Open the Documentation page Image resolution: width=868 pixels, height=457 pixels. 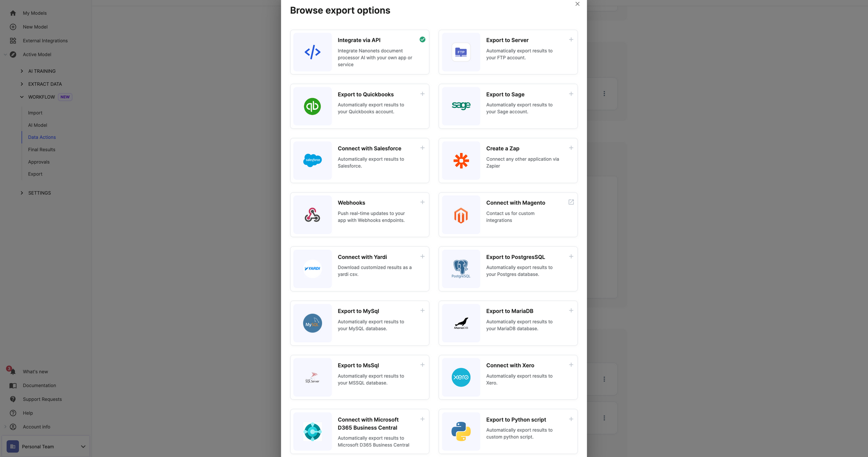point(39,385)
